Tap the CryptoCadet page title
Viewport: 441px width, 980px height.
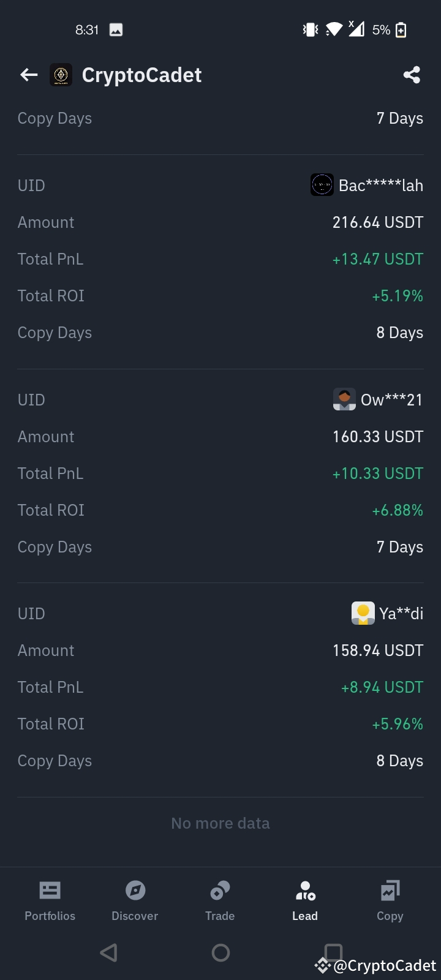point(141,75)
